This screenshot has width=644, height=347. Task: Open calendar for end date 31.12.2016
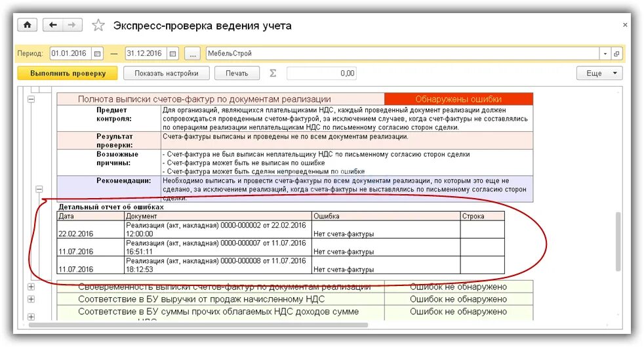[173, 53]
